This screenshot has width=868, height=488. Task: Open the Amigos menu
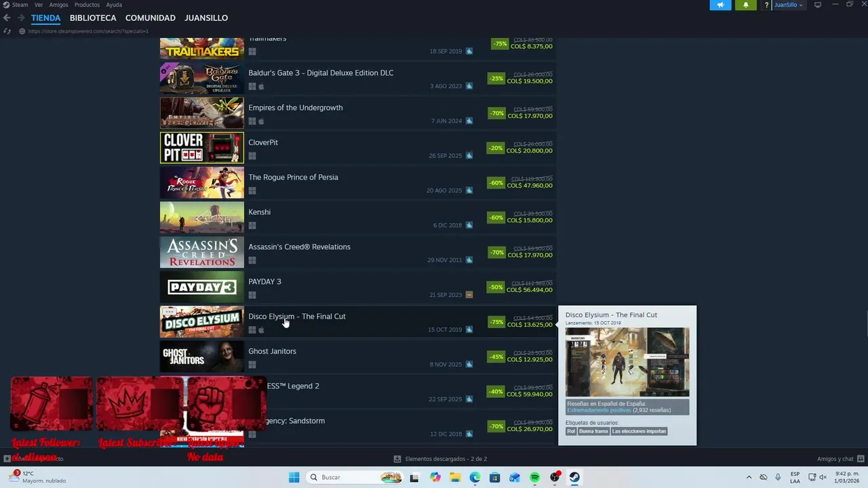tap(58, 5)
